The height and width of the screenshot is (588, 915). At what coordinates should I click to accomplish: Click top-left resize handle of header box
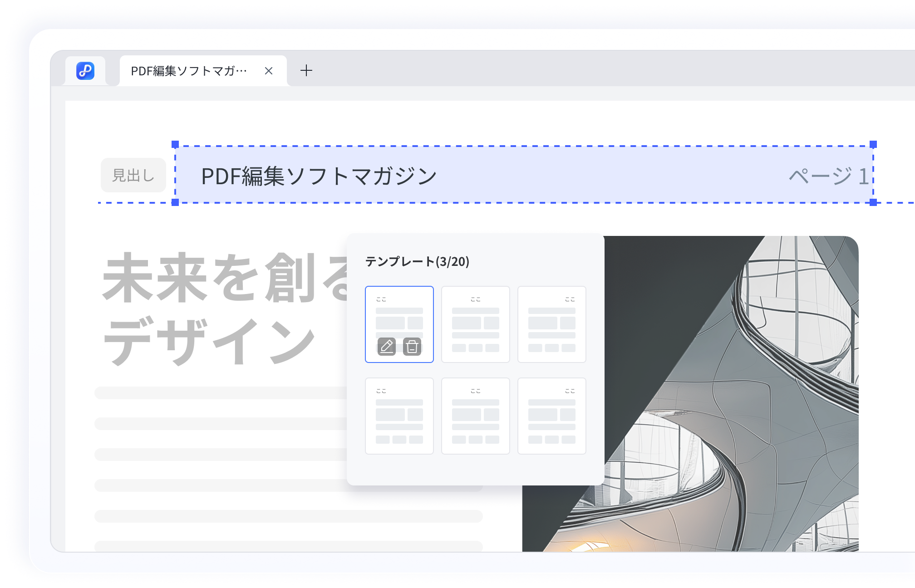(x=175, y=145)
